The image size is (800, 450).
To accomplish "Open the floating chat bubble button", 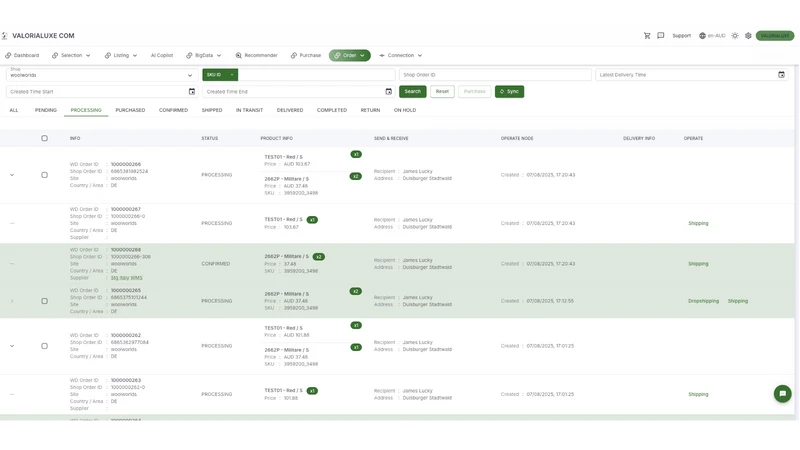I will point(782,393).
